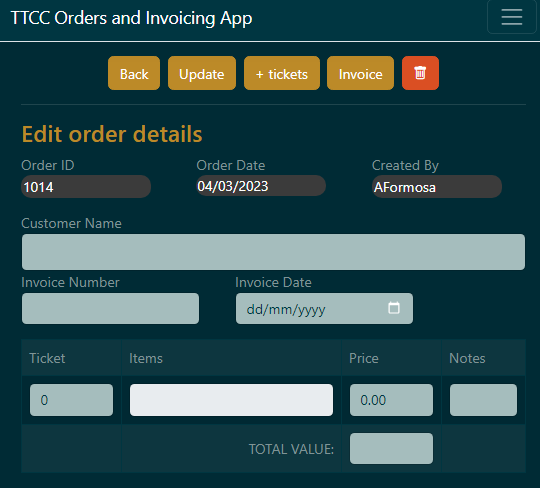Select the TOTAL VALUE field
540x488 pixels.
point(391,448)
